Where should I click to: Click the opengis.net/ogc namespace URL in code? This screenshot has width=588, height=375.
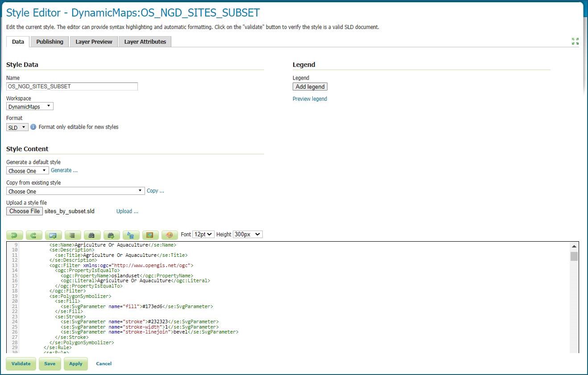(150, 266)
